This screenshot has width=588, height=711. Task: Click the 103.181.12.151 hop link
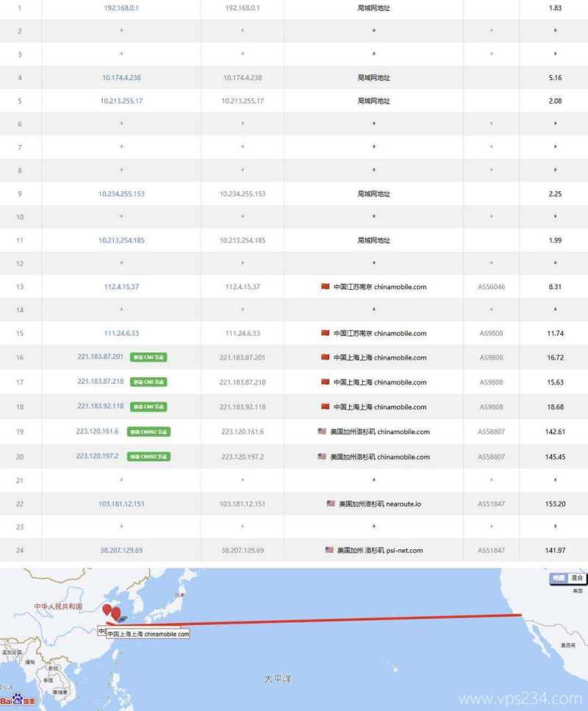121,504
